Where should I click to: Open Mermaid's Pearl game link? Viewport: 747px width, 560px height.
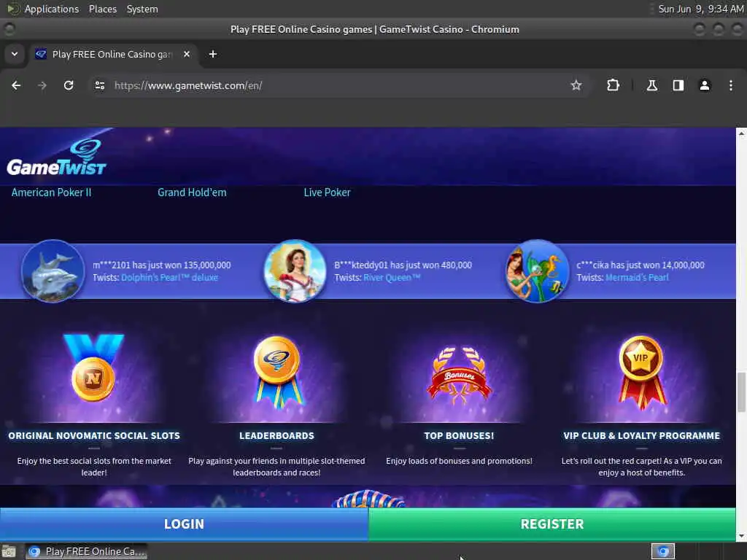[637, 278]
